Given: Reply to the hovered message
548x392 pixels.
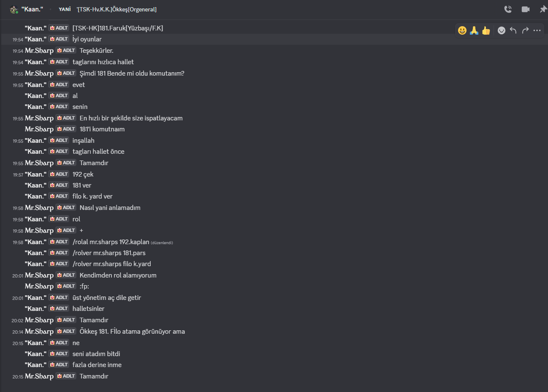Looking at the screenshot, I should (x=513, y=30).
